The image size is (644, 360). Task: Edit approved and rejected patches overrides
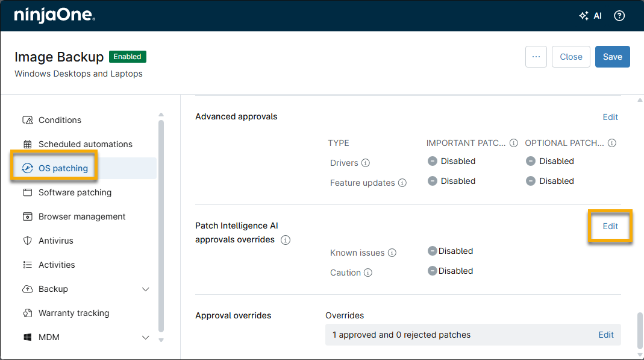(x=606, y=335)
